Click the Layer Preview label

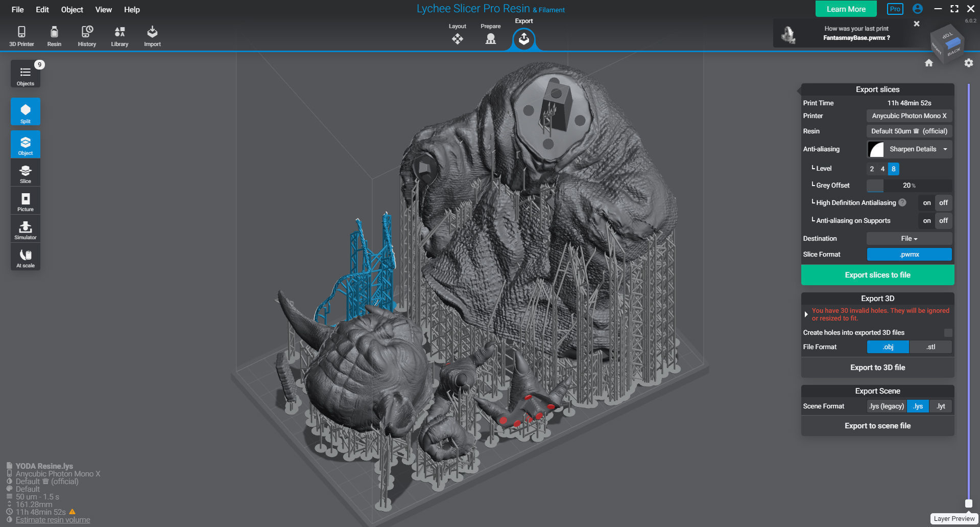(x=954, y=519)
